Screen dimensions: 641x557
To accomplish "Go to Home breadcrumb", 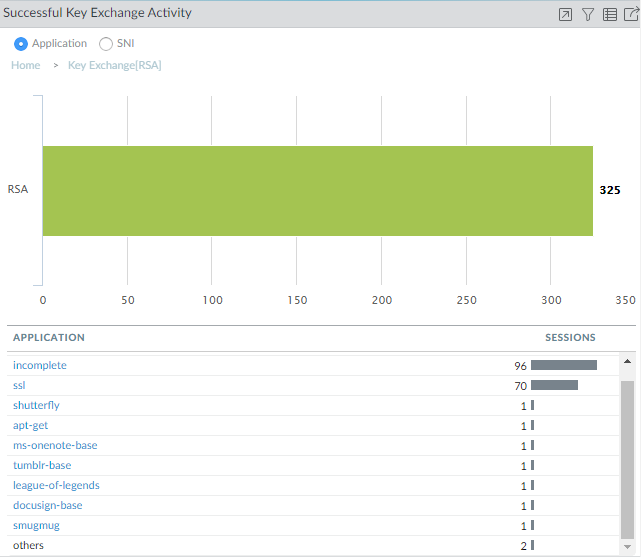I will (x=26, y=65).
